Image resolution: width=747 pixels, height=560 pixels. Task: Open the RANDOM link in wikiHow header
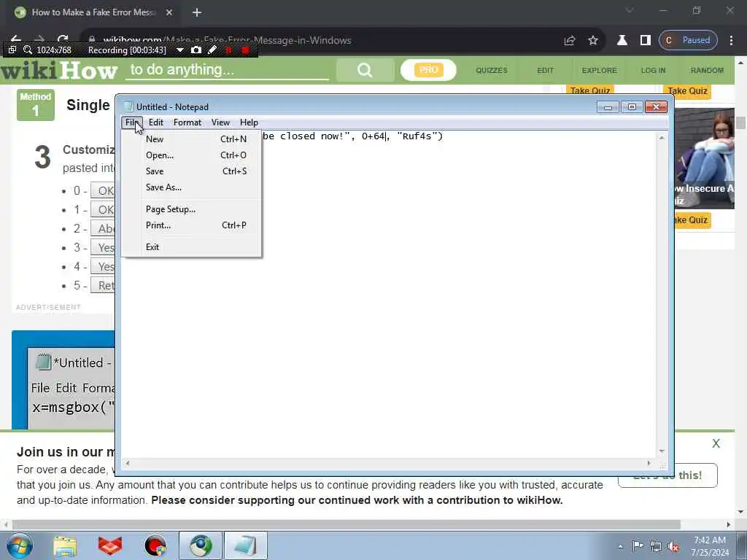(707, 71)
